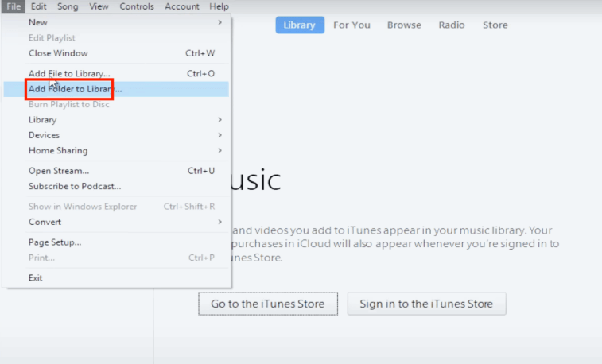Open the Help menu
The height and width of the screenshot is (364, 602).
click(x=219, y=6)
